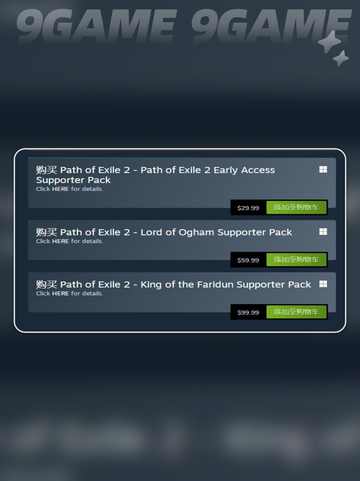Click the small sparkle star icon
Viewport: 360px width, 481px height.
coord(341,58)
